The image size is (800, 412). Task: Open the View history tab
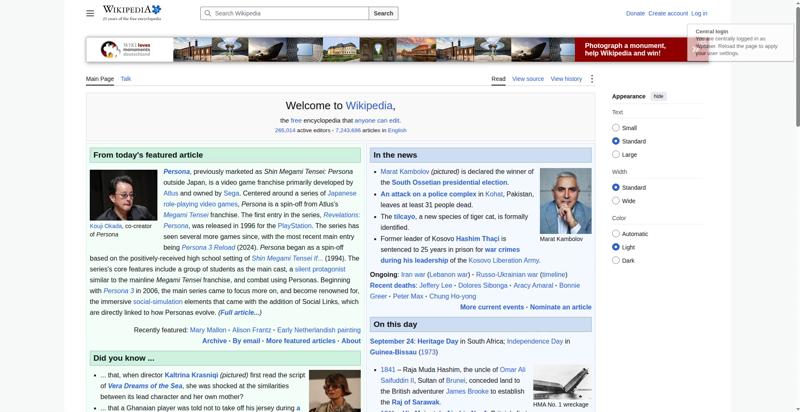(x=566, y=79)
